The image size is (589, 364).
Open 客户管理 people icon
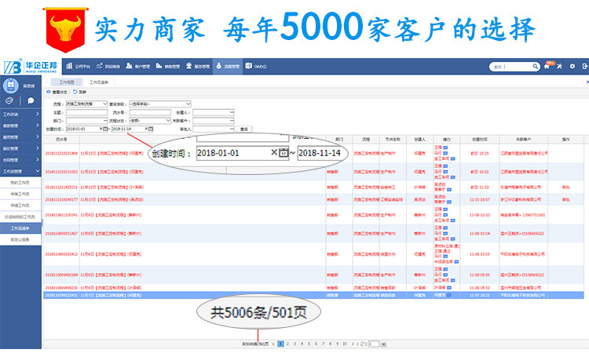[x=129, y=66]
